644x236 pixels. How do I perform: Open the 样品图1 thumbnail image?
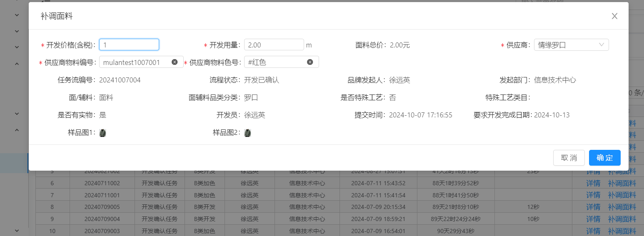tap(102, 133)
